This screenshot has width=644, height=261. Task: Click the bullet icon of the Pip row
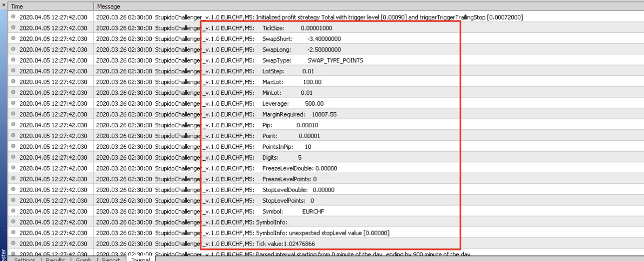pos(13,125)
